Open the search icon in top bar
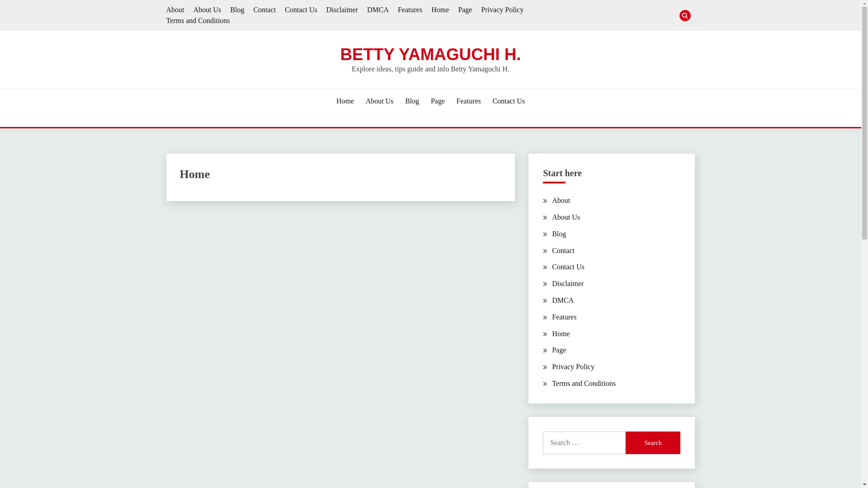 tap(685, 16)
